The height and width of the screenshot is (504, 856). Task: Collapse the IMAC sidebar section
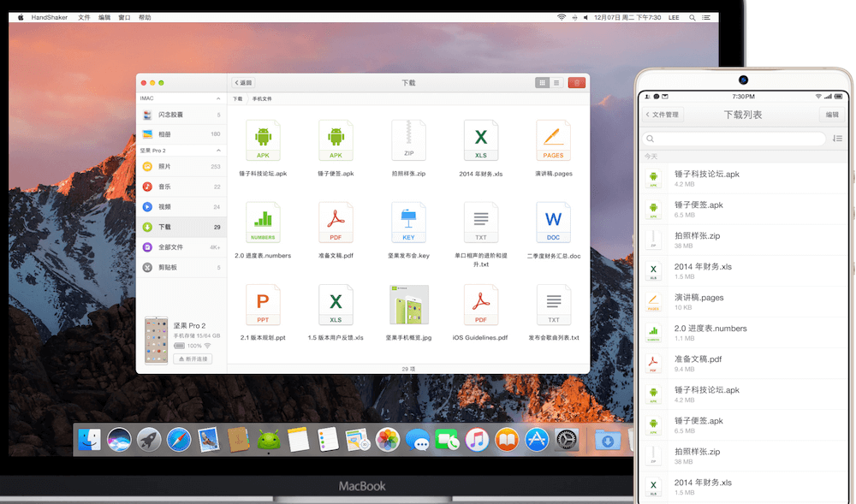pyautogui.click(x=218, y=98)
